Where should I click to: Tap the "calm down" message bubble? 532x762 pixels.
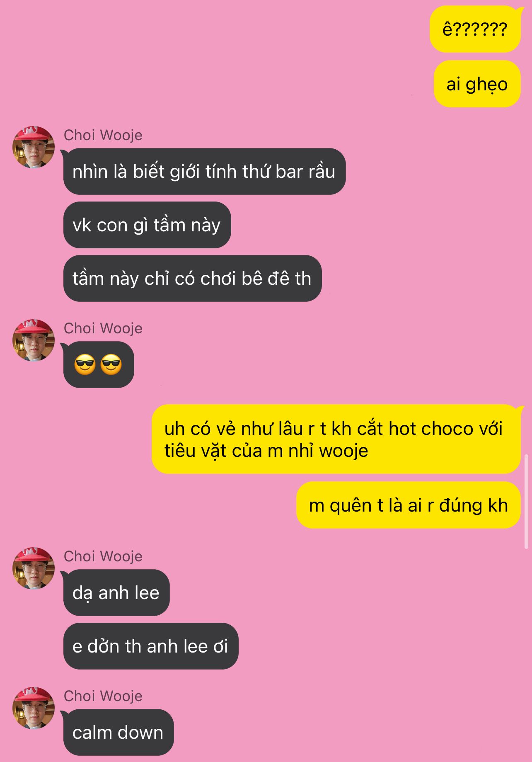(118, 733)
